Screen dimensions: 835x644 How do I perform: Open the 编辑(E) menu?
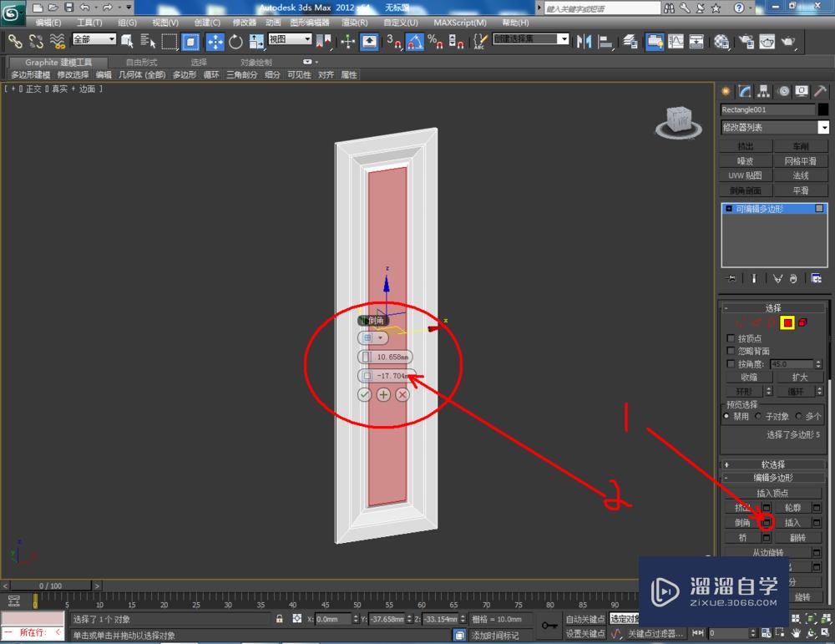(48, 23)
